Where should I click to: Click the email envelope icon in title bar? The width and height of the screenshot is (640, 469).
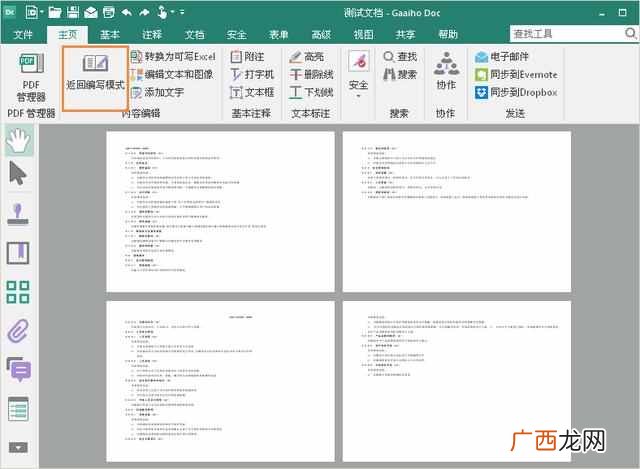point(91,13)
